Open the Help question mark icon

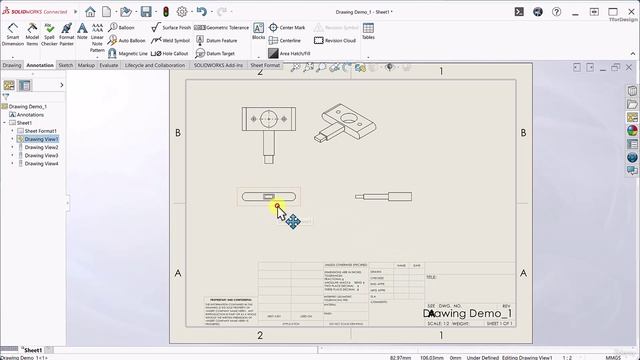[556, 12]
